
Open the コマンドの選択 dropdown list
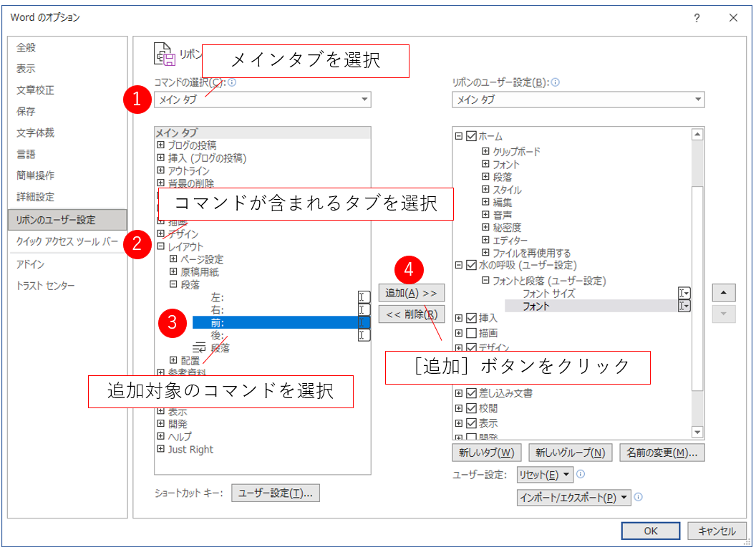pos(262,100)
